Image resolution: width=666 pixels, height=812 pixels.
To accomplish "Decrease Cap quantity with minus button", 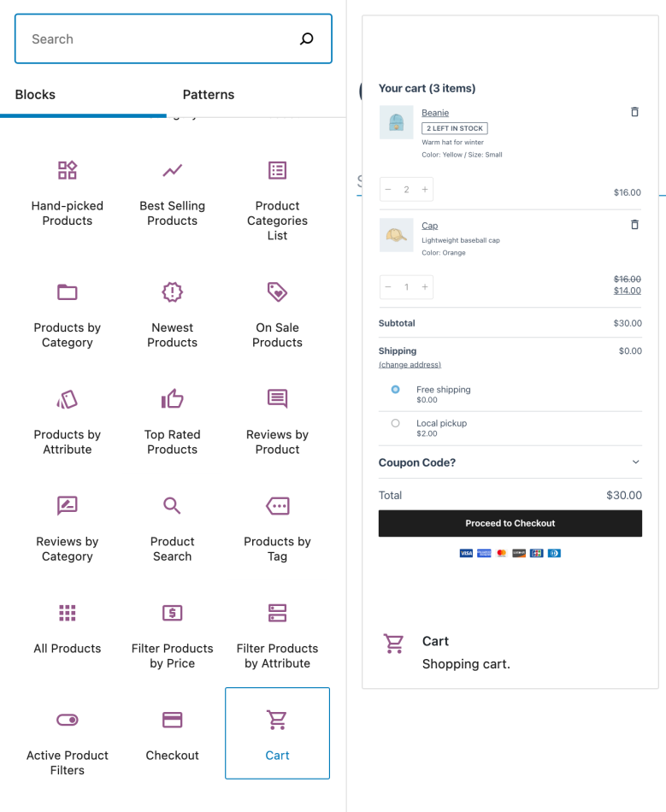I will (388, 287).
